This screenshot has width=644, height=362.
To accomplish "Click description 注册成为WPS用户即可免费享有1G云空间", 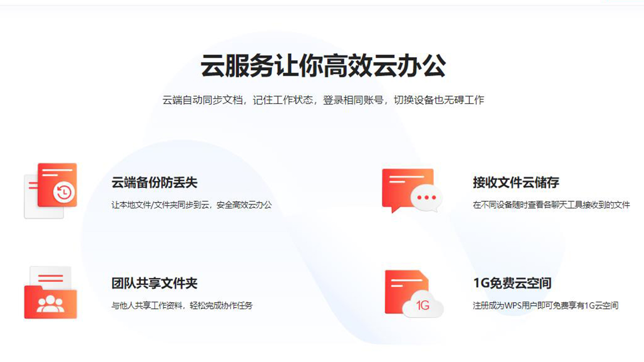I will click(x=545, y=306).
